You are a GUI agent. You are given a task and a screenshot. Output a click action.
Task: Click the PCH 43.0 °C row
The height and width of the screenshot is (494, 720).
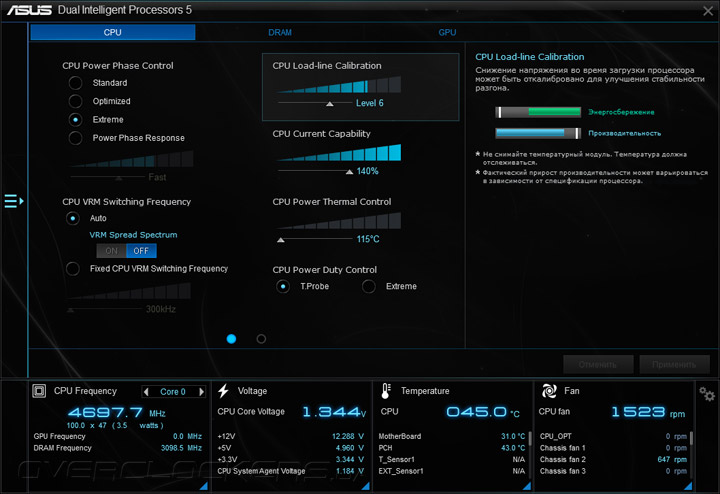click(x=452, y=448)
